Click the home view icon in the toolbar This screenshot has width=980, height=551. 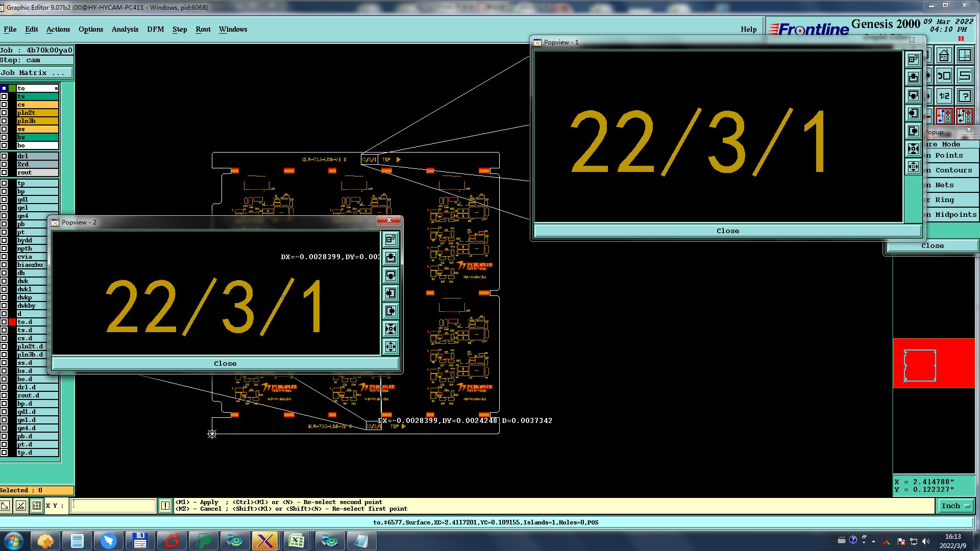[x=944, y=56]
